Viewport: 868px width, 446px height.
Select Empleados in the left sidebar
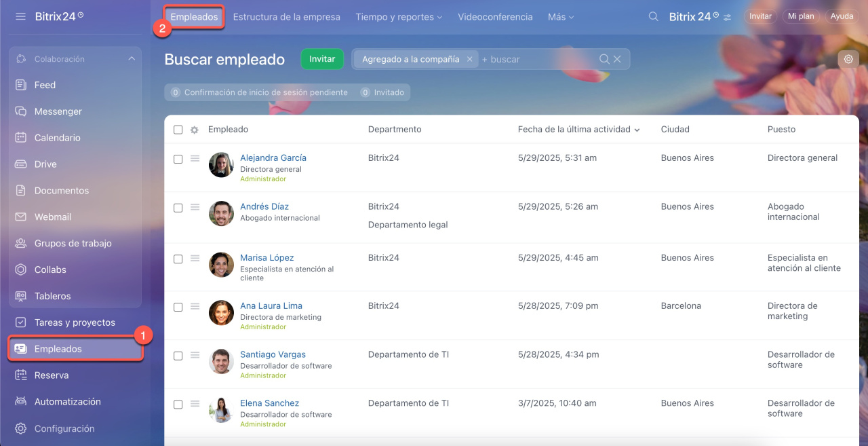click(75, 349)
